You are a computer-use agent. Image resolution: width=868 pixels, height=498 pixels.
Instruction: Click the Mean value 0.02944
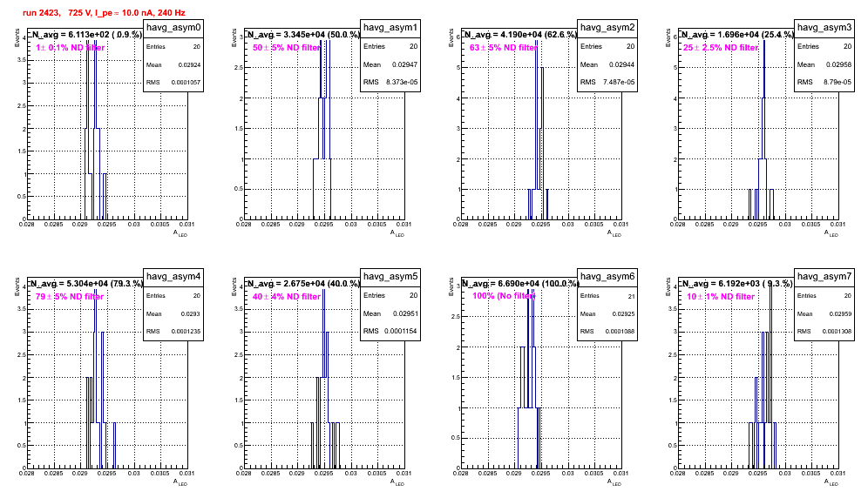click(622, 64)
